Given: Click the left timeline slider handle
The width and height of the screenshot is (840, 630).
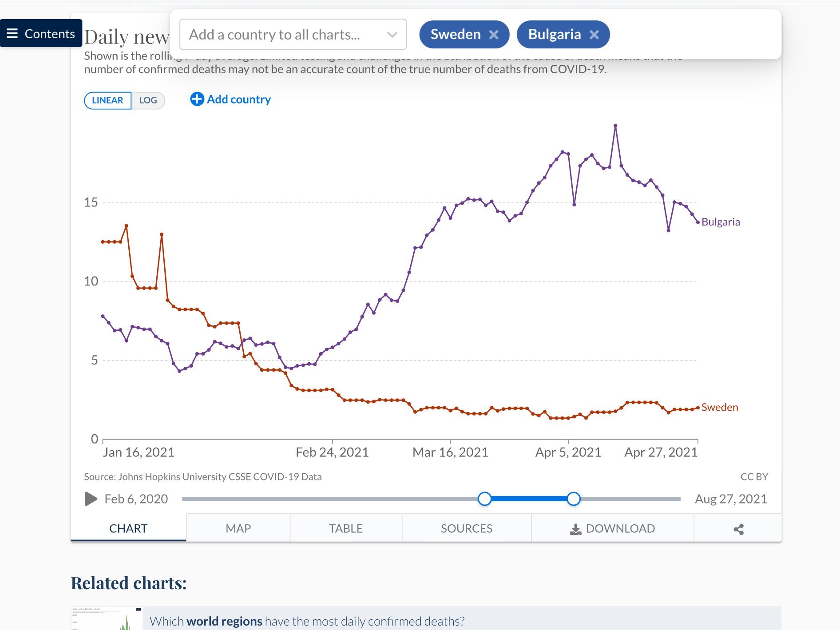Looking at the screenshot, I should click(484, 499).
